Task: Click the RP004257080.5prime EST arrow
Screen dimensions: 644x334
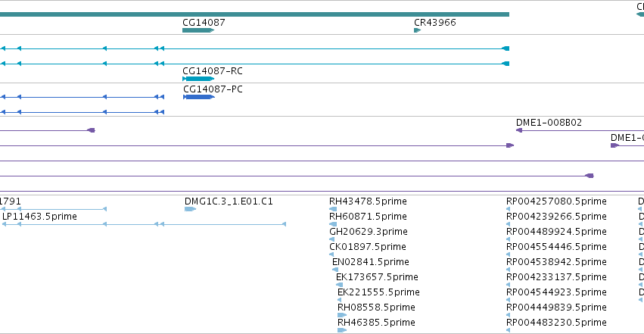Action: point(509,209)
